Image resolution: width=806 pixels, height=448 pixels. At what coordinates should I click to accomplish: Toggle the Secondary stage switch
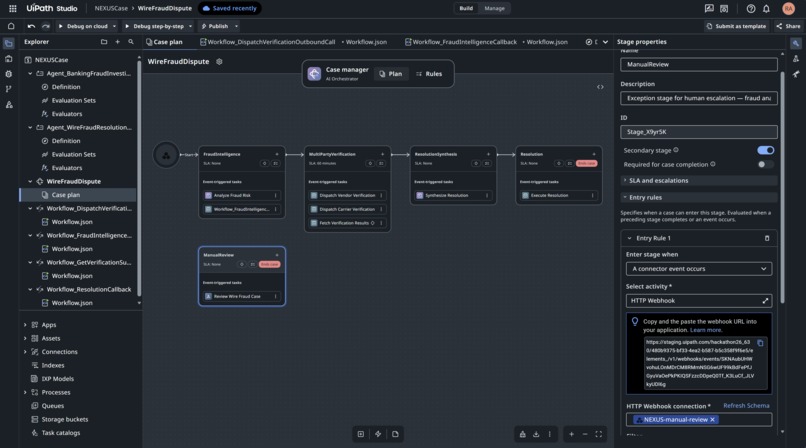[765, 150]
